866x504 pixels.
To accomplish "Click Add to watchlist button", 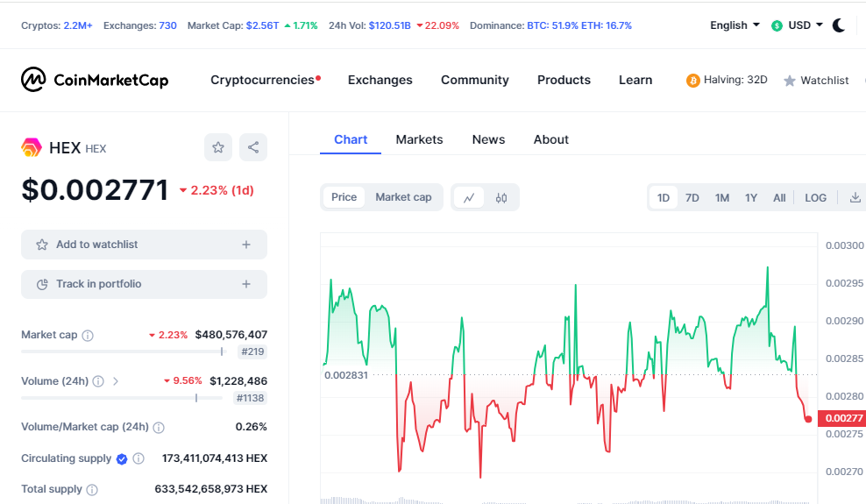I will tap(144, 245).
